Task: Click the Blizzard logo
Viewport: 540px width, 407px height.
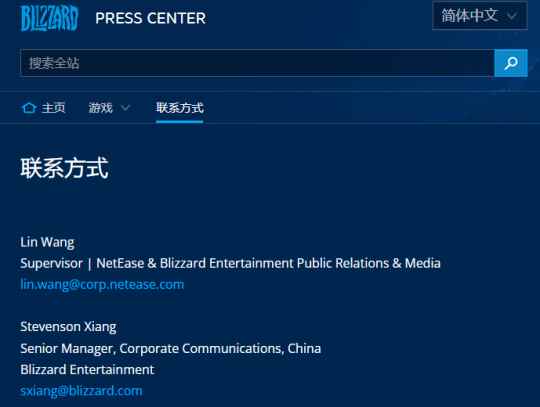Action: point(49,18)
